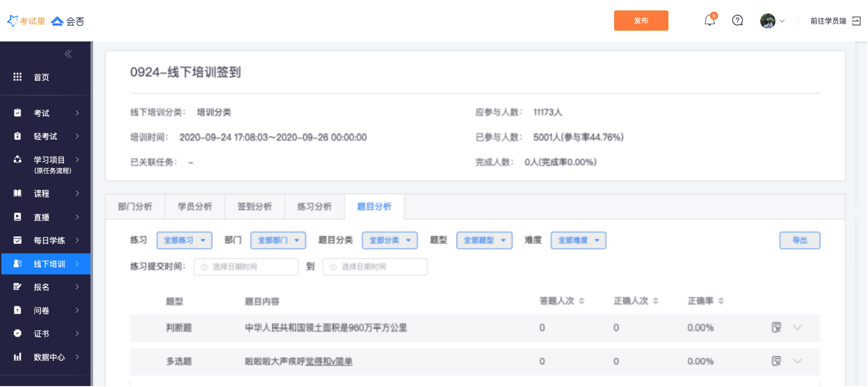
Task: Click question text 啦啦啦大声疾呼觉得和v简单
Action: [299, 361]
